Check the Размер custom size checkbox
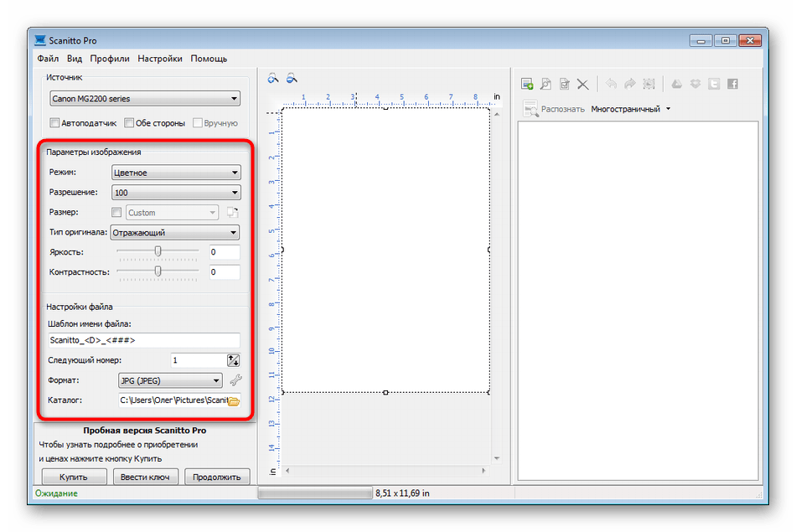Viewport: 796px width, 532px height. point(116,213)
